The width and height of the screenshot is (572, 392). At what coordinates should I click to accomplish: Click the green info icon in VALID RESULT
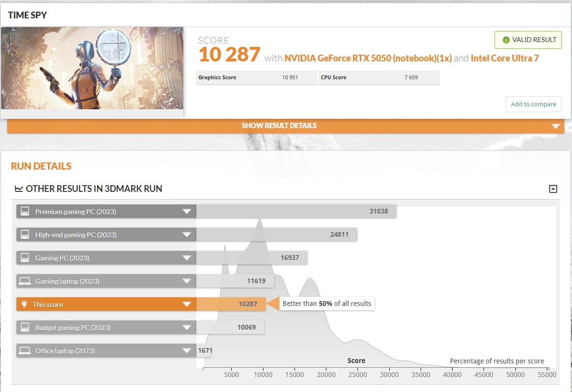(506, 40)
